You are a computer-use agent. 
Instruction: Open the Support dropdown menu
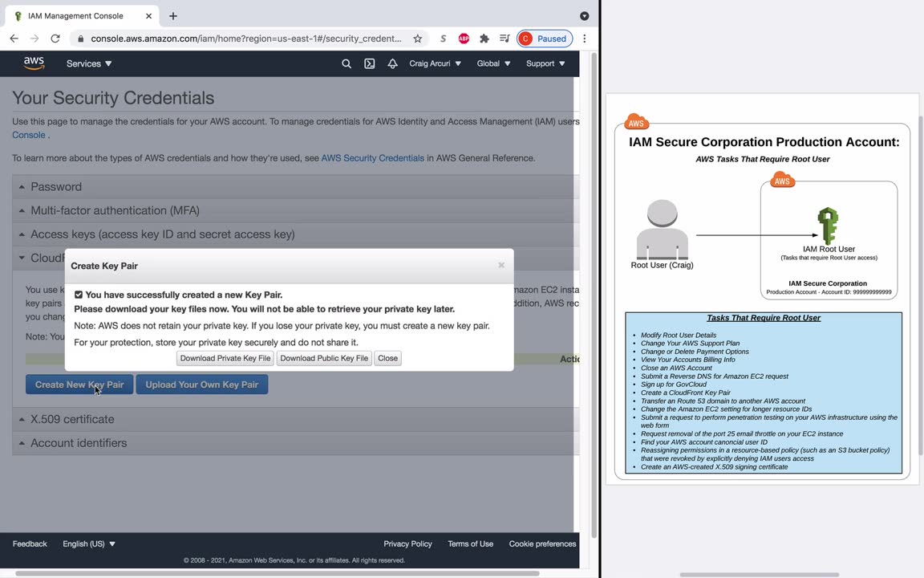pos(545,63)
